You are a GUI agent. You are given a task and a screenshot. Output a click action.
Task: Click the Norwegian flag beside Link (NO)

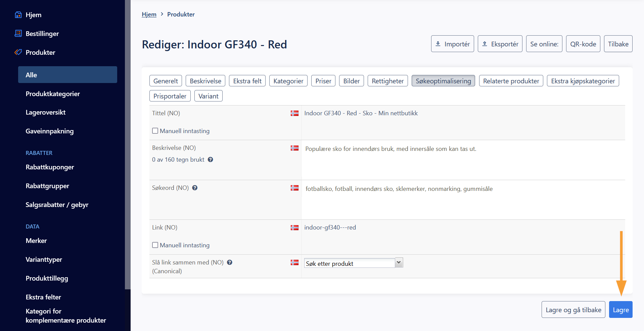(294, 227)
